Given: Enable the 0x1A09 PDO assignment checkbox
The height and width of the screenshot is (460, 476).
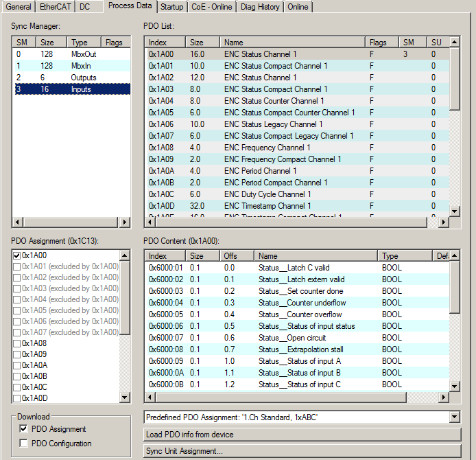Looking at the screenshot, I should pos(17,354).
